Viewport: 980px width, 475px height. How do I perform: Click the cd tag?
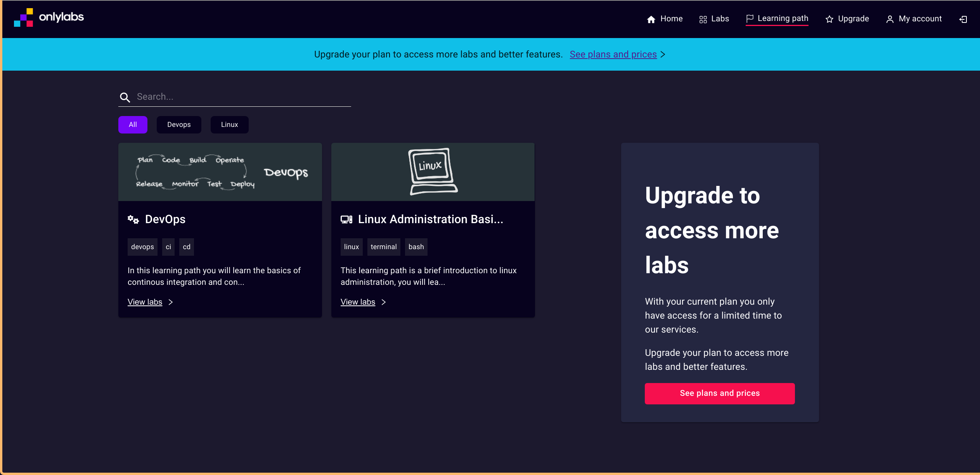187,247
